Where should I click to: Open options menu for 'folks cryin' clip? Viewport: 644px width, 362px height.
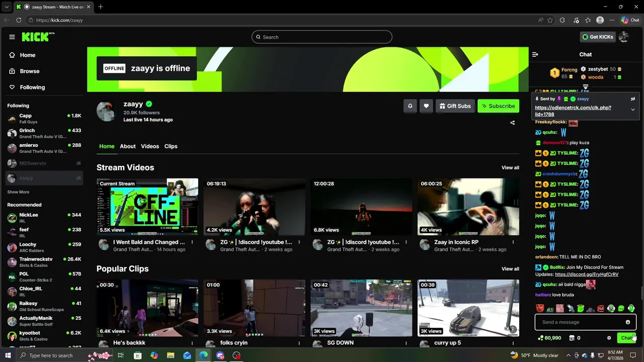[299, 343]
